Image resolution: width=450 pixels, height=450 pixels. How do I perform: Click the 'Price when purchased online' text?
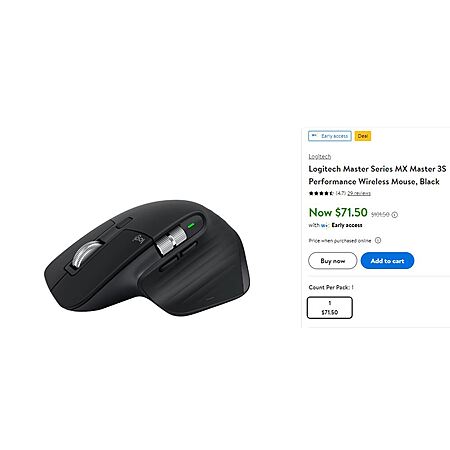[340, 241]
